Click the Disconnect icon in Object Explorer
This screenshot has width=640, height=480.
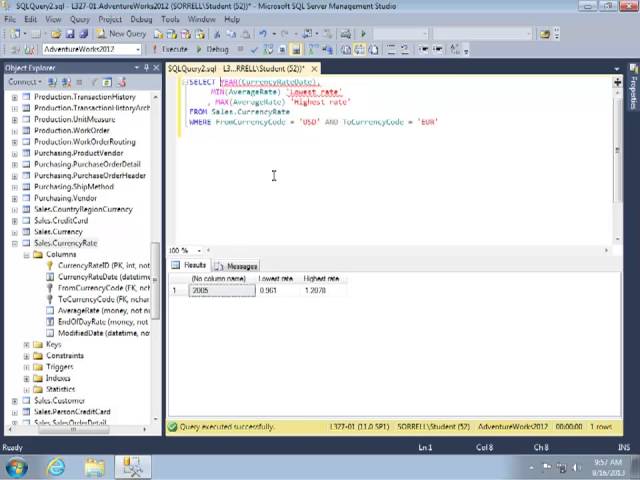click(66, 83)
